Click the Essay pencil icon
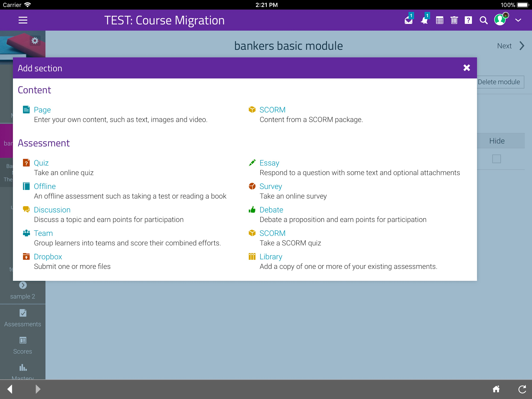Image resolution: width=532 pixels, height=399 pixels. [252, 163]
